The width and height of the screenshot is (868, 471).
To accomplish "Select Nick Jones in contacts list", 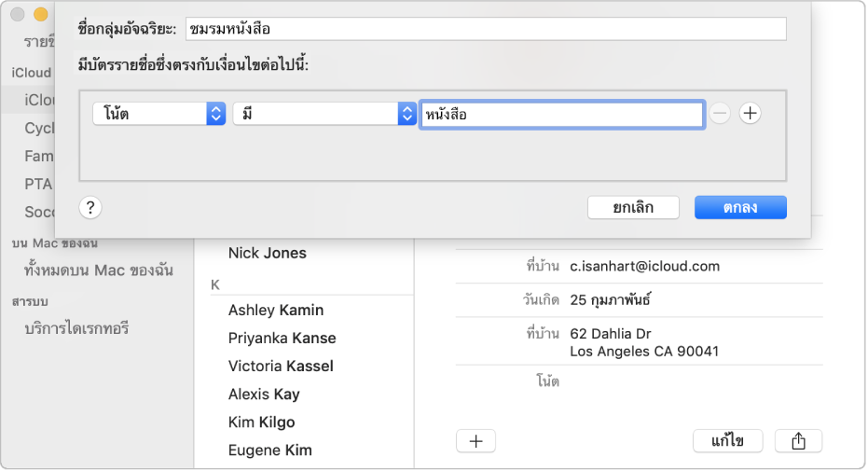I will (268, 253).
